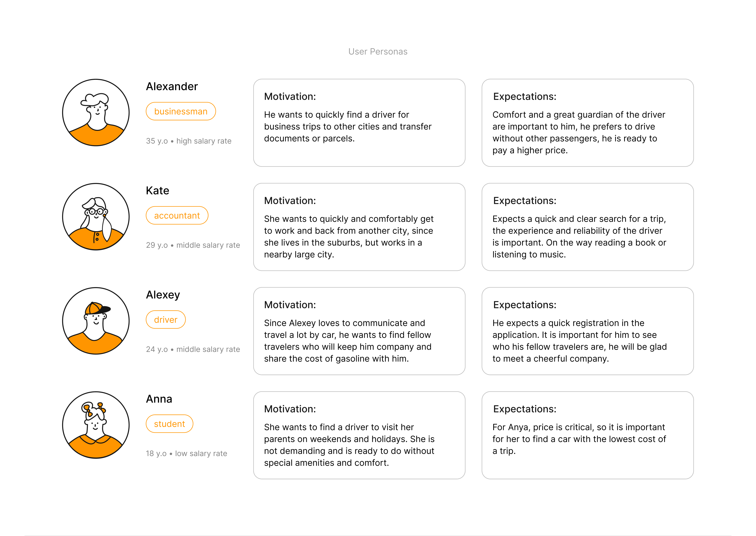Open Anna's Expectations card about price
This screenshot has width=756, height=536.
pyautogui.click(x=587, y=435)
